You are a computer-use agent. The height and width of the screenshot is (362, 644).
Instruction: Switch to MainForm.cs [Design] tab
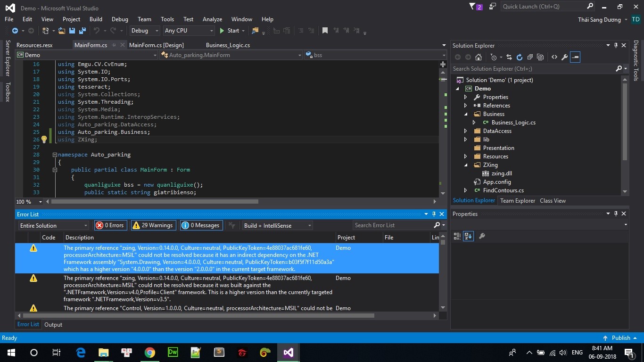tap(157, 45)
